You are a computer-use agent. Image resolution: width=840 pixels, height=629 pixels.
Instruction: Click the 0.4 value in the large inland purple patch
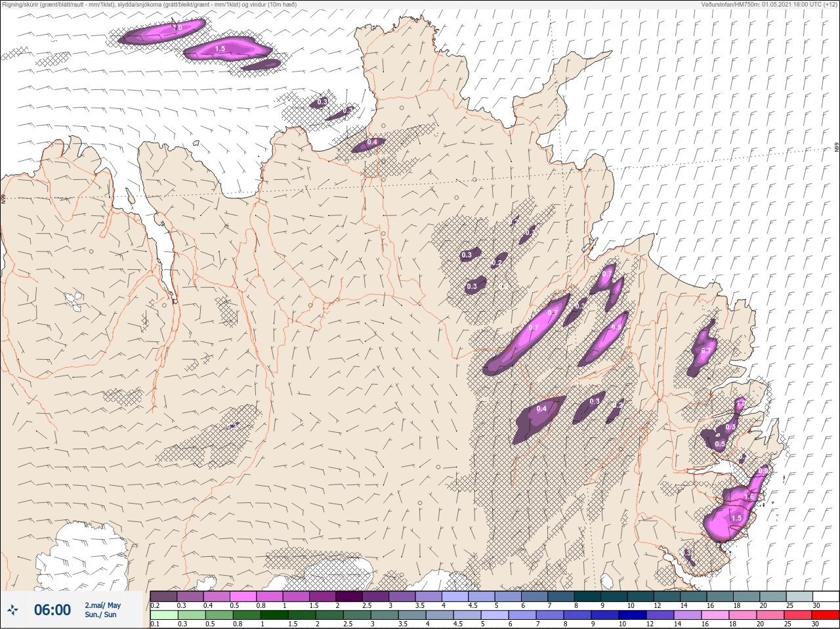[541, 409]
